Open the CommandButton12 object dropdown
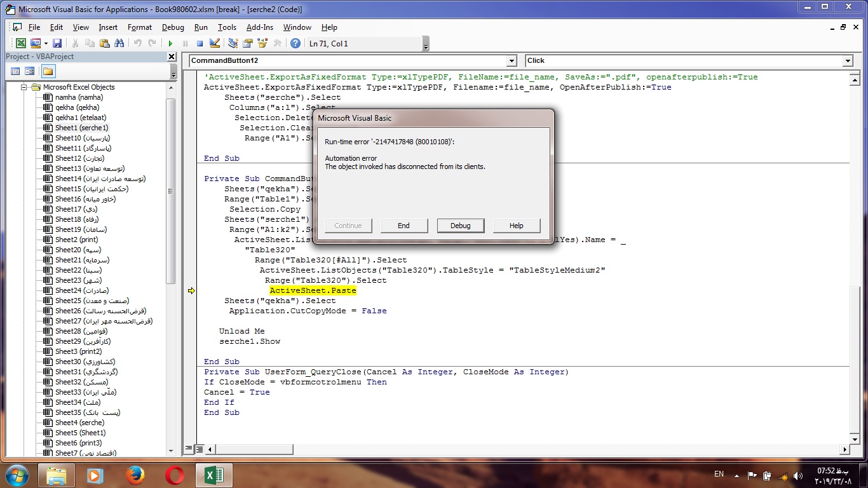The image size is (868, 488). [512, 60]
